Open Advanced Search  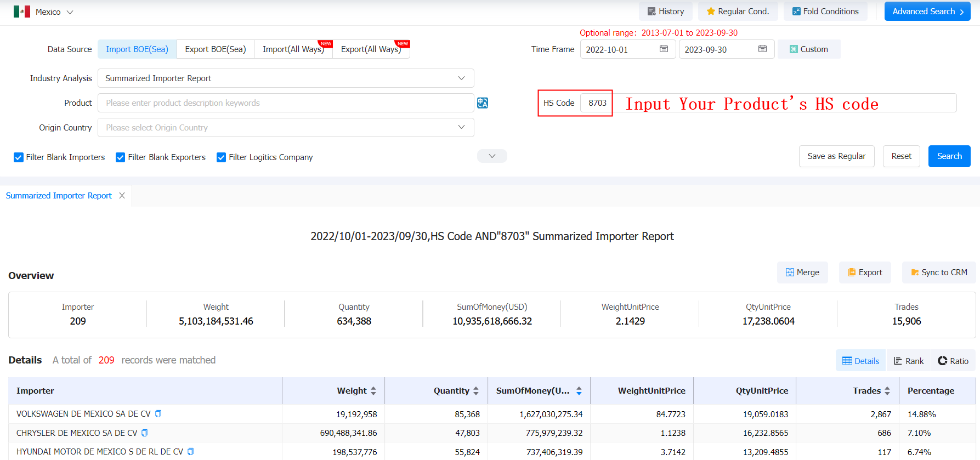point(927,12)
